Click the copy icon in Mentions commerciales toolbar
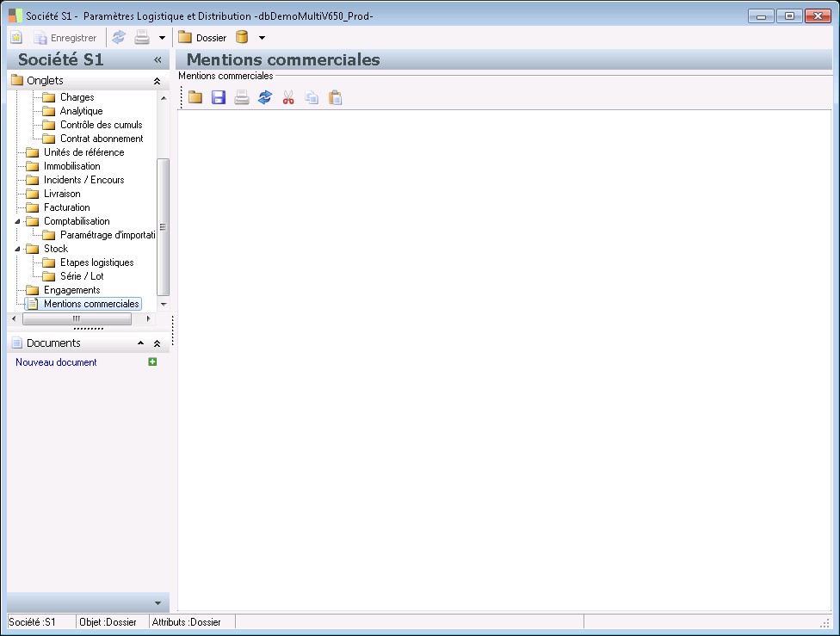Screen dimensions: 840x636 (x=312, y=98)
